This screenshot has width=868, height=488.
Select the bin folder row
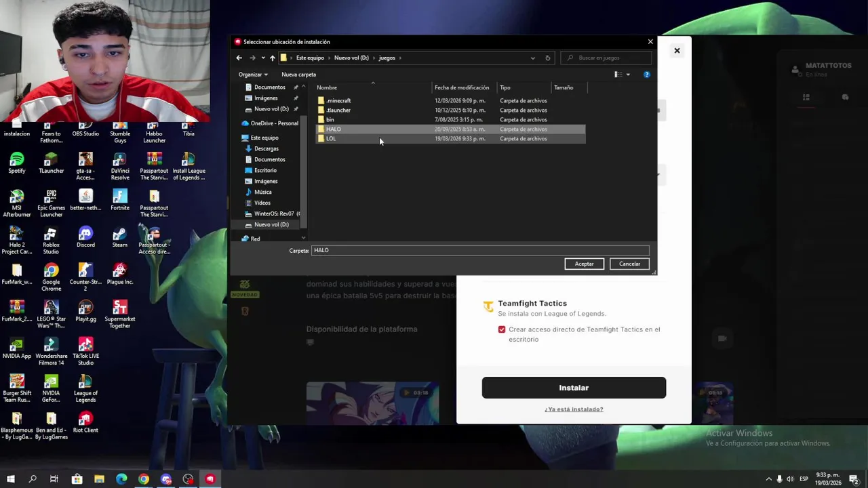[450, 119]
